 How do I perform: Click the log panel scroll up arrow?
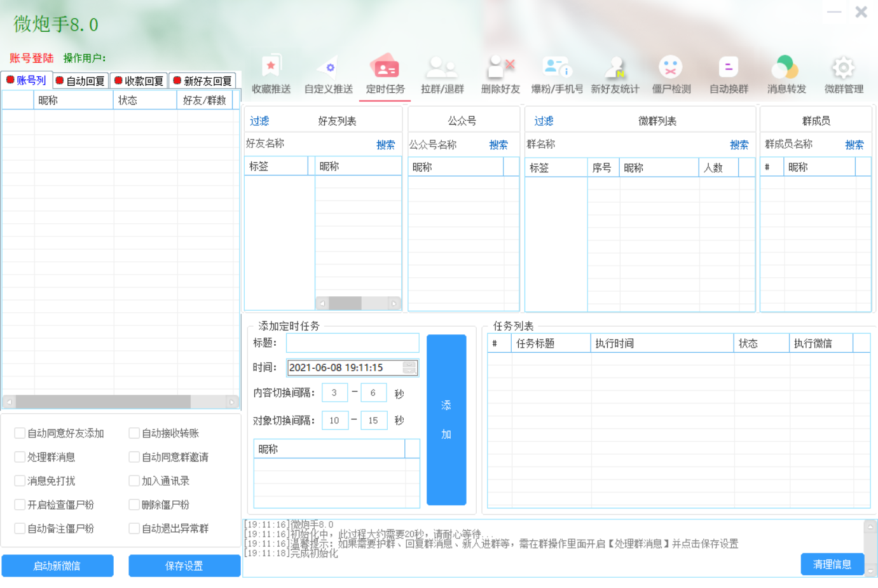[871, 526]
